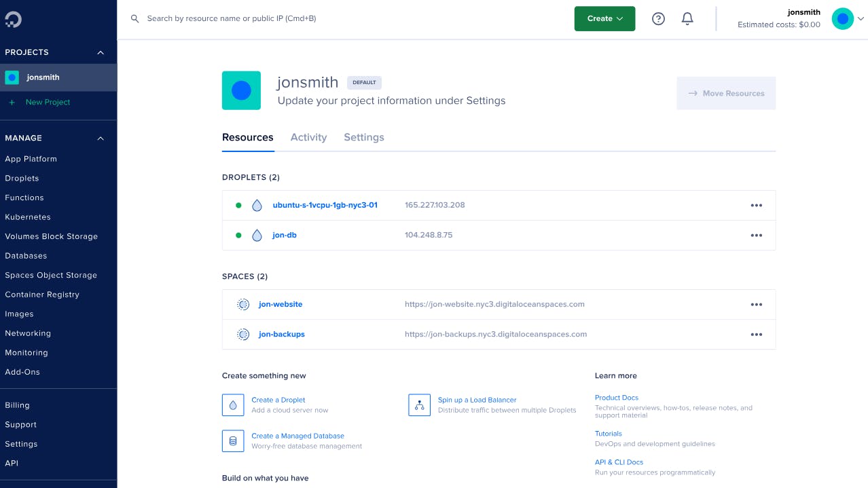
Task: Click the Managed Database icon
Action: (x=233, y=441)
